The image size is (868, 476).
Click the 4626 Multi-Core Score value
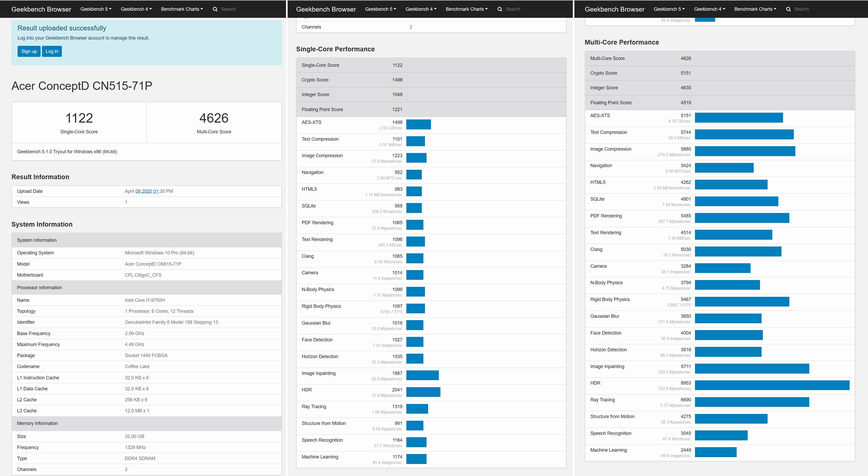tap(214, 118)
